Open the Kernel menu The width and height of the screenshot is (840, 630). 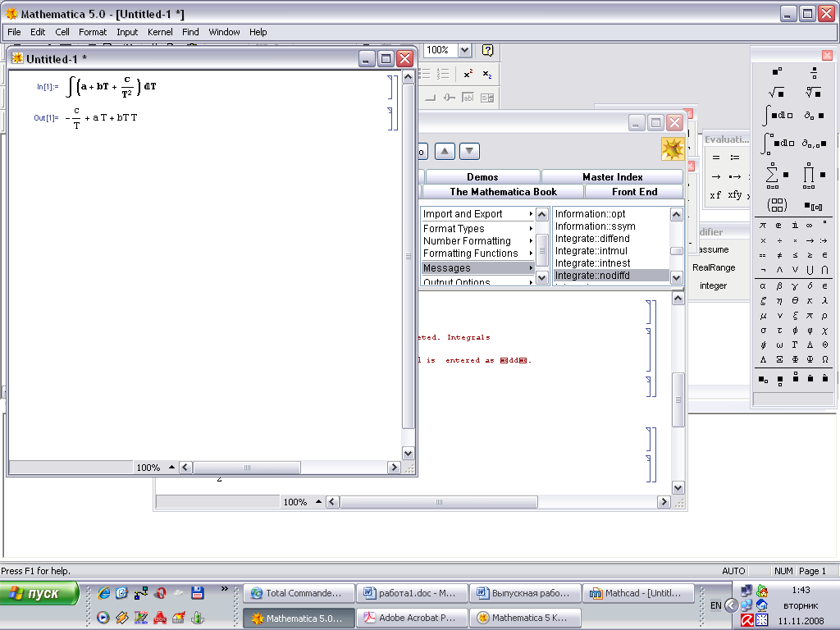160,32
